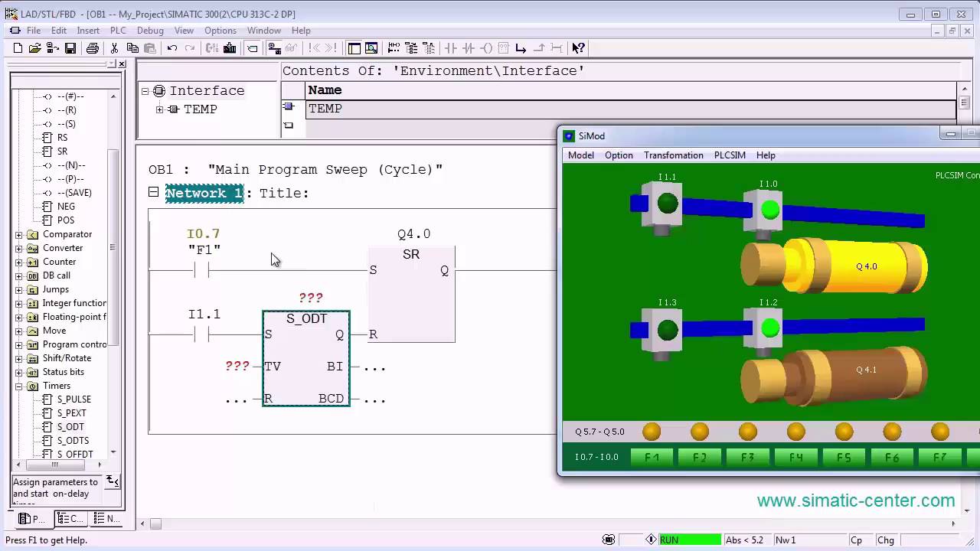Viewport: 980px width, 551px height.
Task: Click the Cut scissors toolbar icon
Action: coord(115,48)
